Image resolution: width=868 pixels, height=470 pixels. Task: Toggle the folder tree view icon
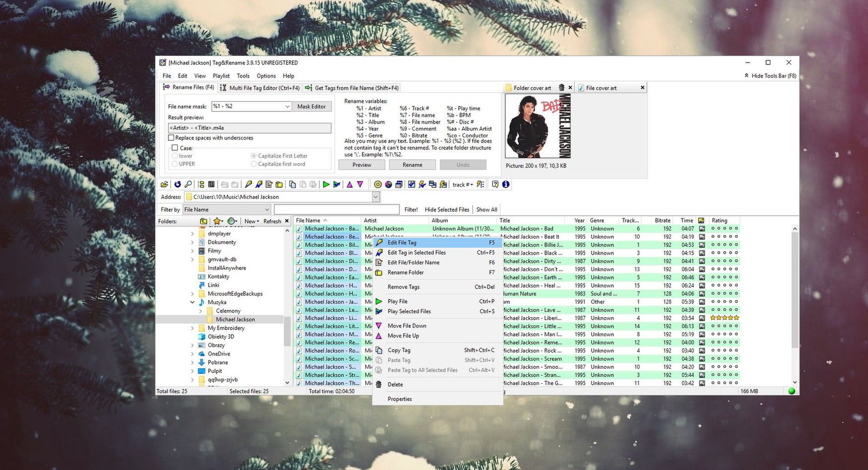pyautogui.click(x=201, y=185)
